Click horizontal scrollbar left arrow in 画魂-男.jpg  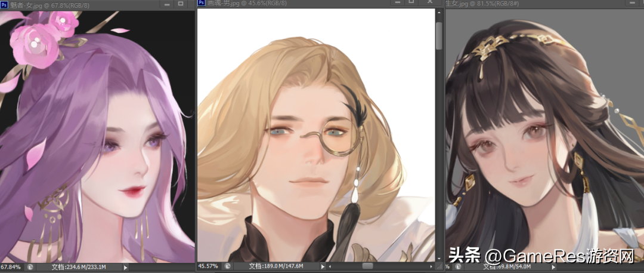330,266
